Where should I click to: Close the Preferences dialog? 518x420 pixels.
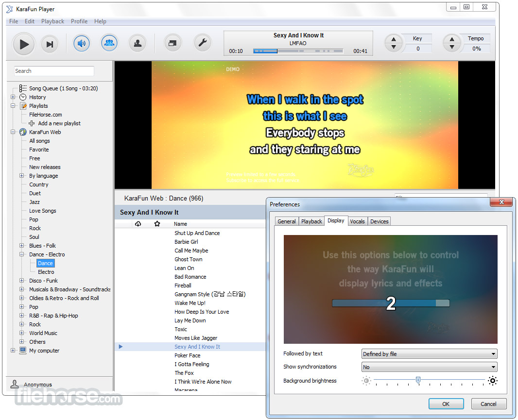501,202
